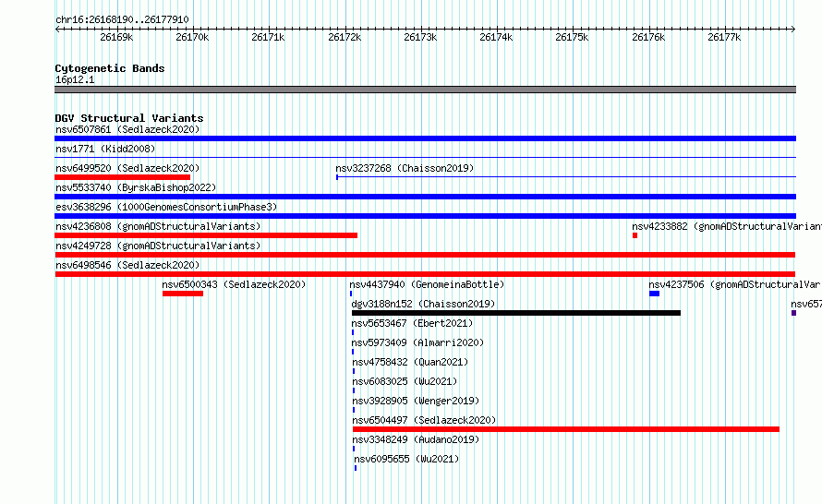This screenshot has height=504, width=822.
Task: Open the nsv1771 (Kidd2008) variant label
Action: 105,149
